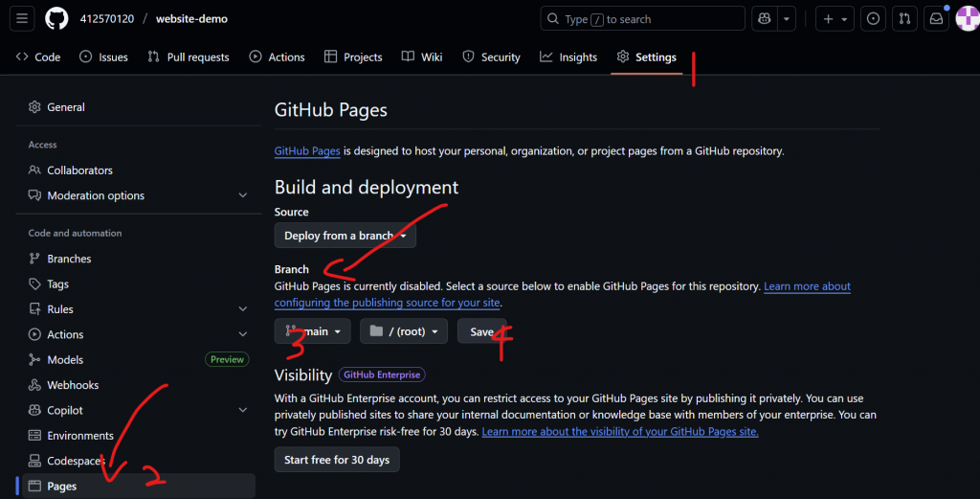The width and height of the screenshot is (980, 499).
Task: Open the notifications inbox
Action: pyautogui.click(x=936, y=19)
